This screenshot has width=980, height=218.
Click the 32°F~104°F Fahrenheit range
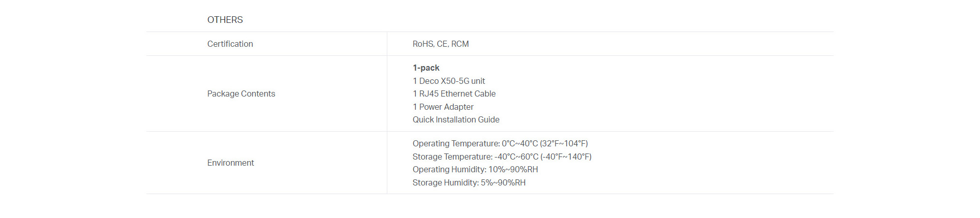pos(564,143)
